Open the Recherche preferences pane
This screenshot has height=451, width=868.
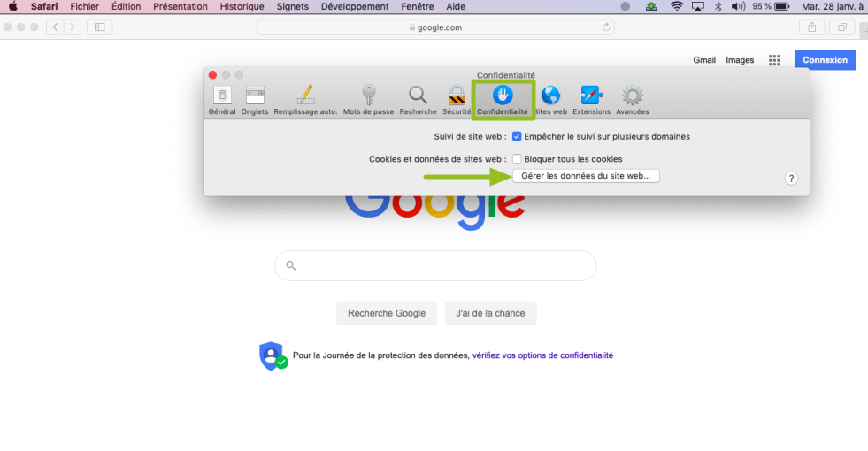pos(418,100)
